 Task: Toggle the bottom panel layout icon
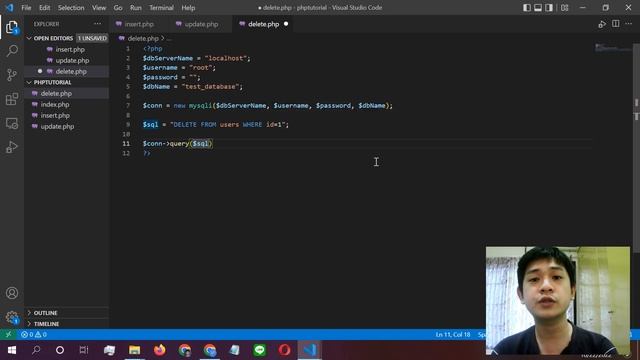pyautogui.click(x=538, y=8)
